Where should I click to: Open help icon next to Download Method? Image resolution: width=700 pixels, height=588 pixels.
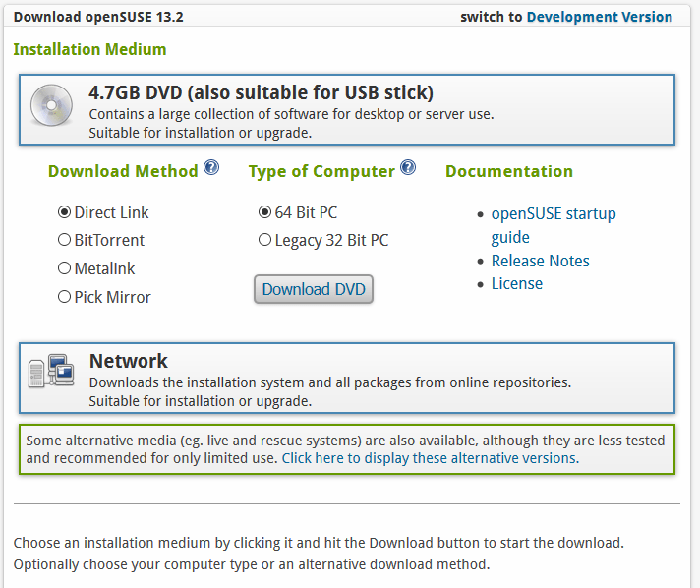point(211,167)
